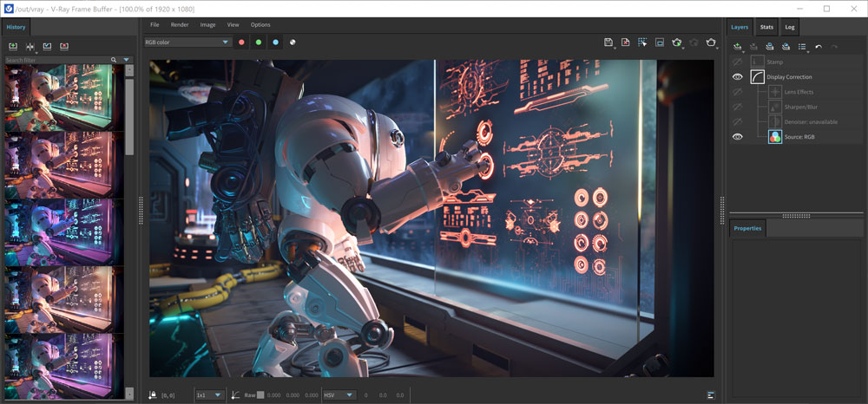Click the clear image icon

[x=625, y=42]
